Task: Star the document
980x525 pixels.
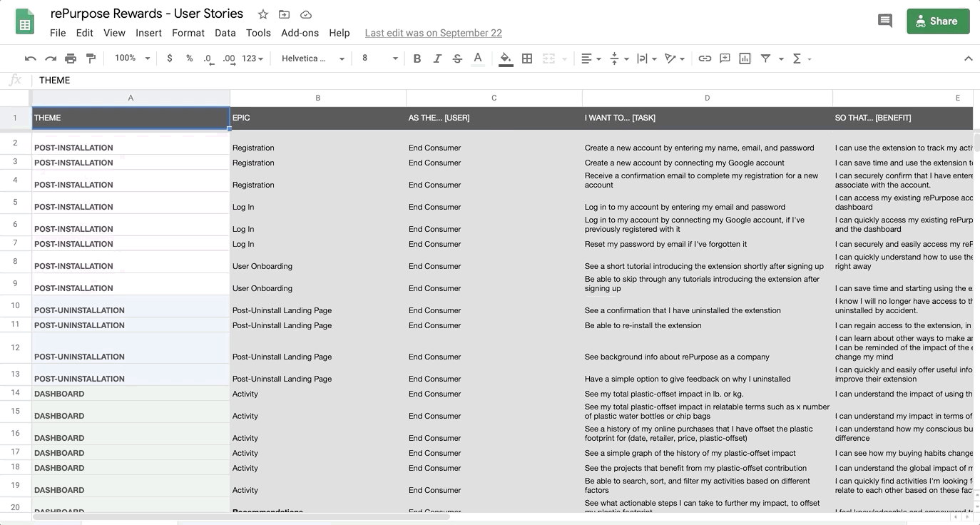Action: 263,14
